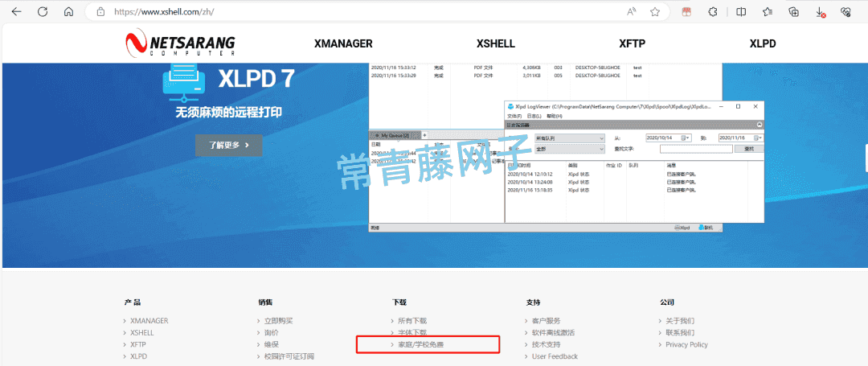Click the 联系我们 footer link
868x366 pixels.
[680, 333]
